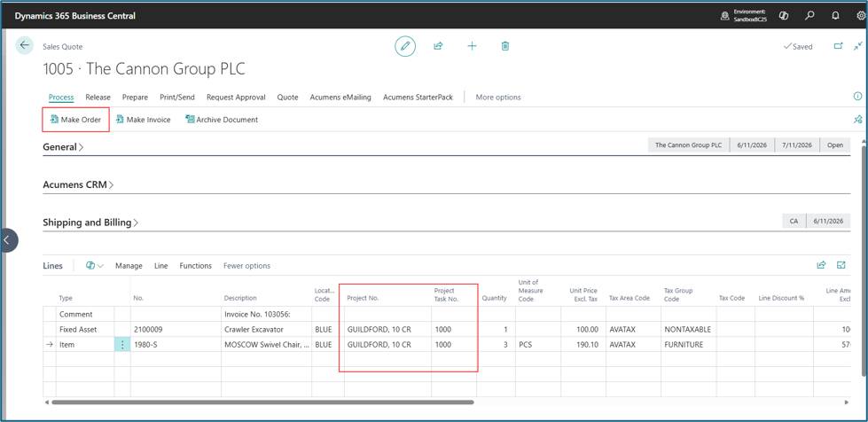Click the Archive Document action

(x=222, y=120)
